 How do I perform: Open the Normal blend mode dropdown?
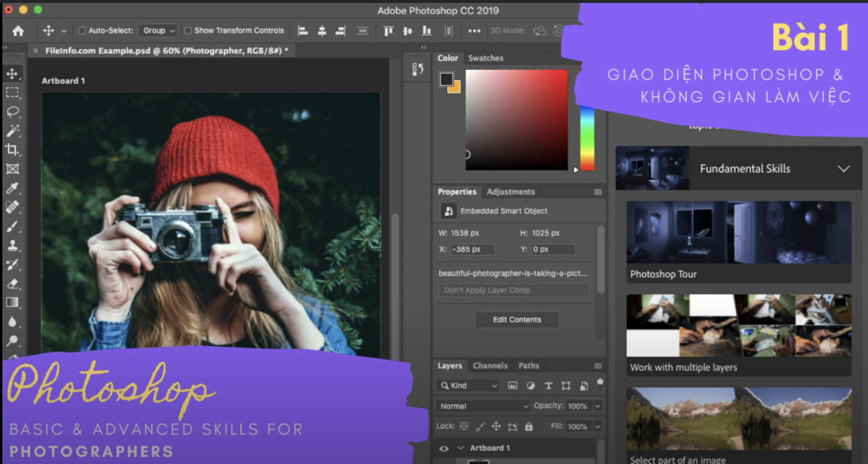coord(483,406)
